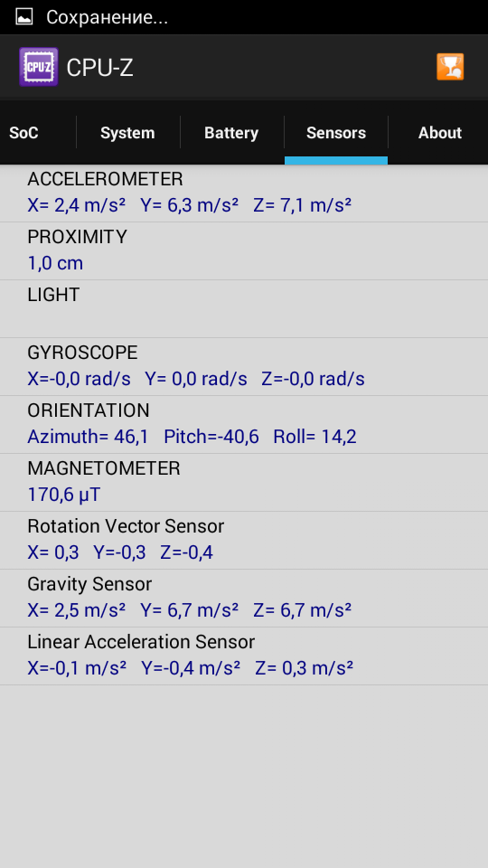The width and height of the screenshot is (488, 868).
Task: Tap the CPU-Z app logo icon
Action: (x=39, y=67)
